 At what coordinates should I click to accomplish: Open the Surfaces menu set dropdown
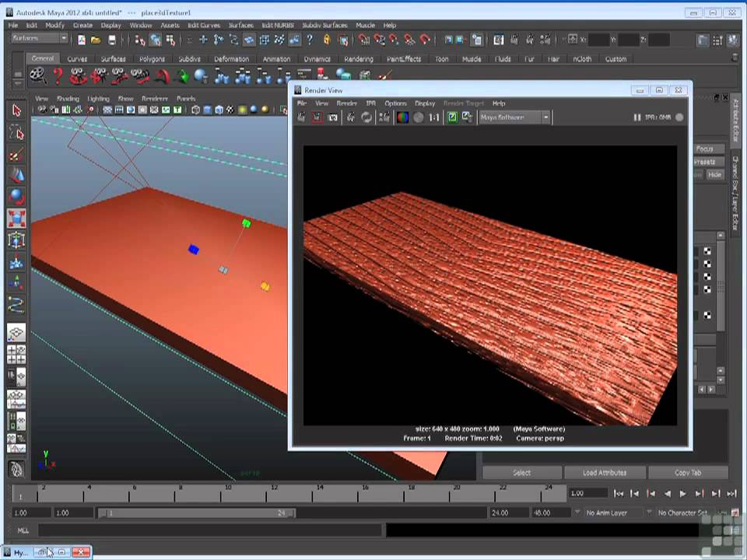(40, 39)
